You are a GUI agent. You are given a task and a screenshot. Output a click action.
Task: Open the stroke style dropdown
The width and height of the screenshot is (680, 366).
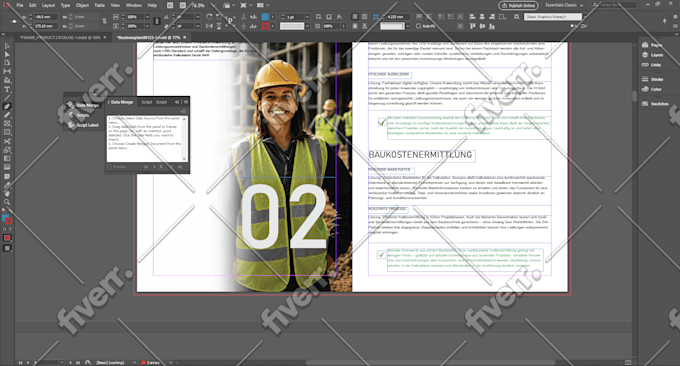point(307,26)
